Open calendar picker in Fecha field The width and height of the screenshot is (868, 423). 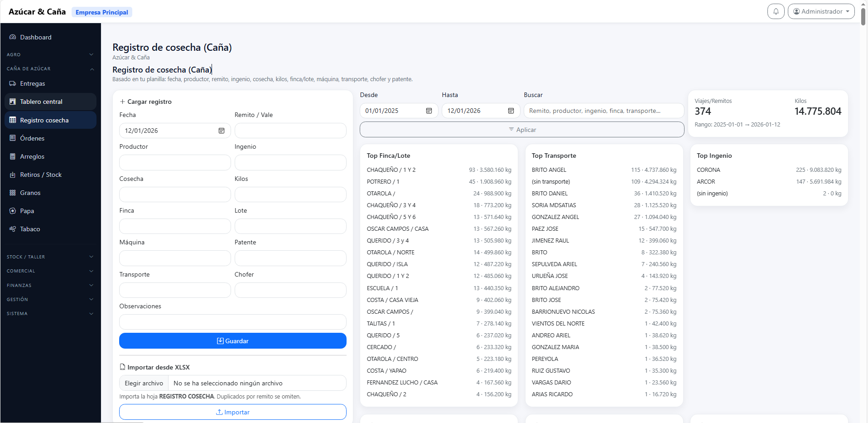coord(222,131)
